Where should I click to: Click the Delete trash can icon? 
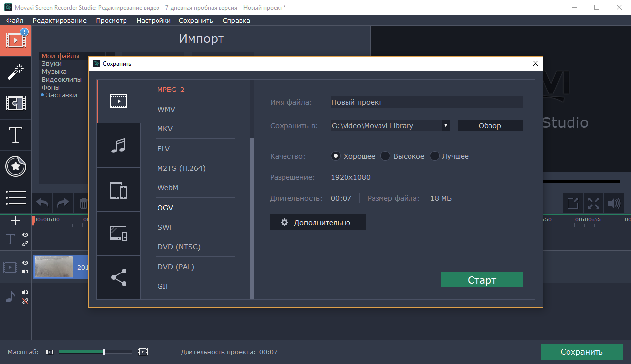(x=83, y=203)
